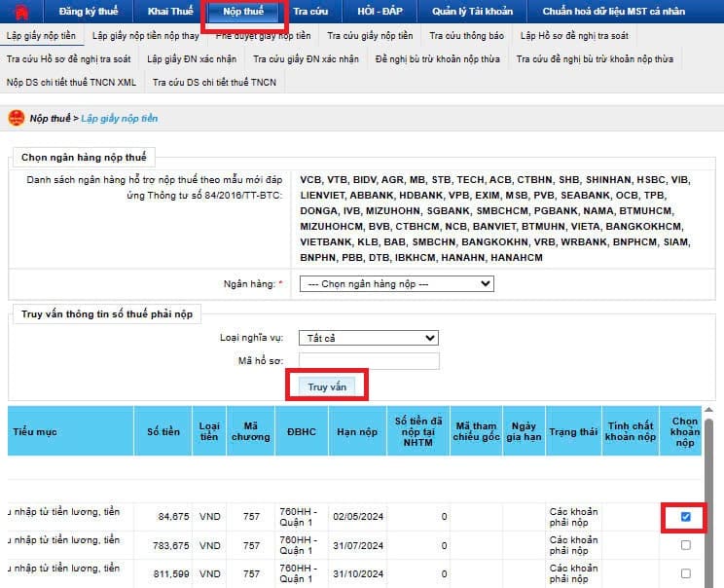This screenshot has width=724, height=588.
Task: Open the Đăng ký thuế menu
Action: click(89, 11)
